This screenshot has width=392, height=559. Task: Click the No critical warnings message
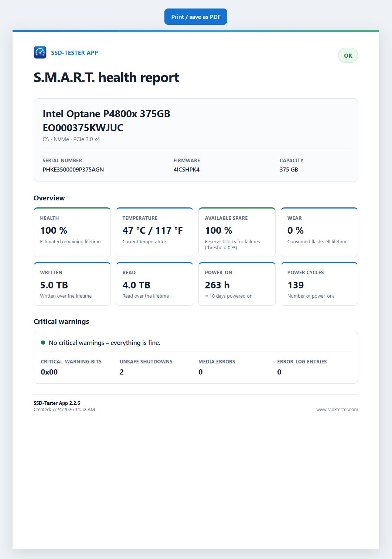pyautogui.click(x=105, y=343)
